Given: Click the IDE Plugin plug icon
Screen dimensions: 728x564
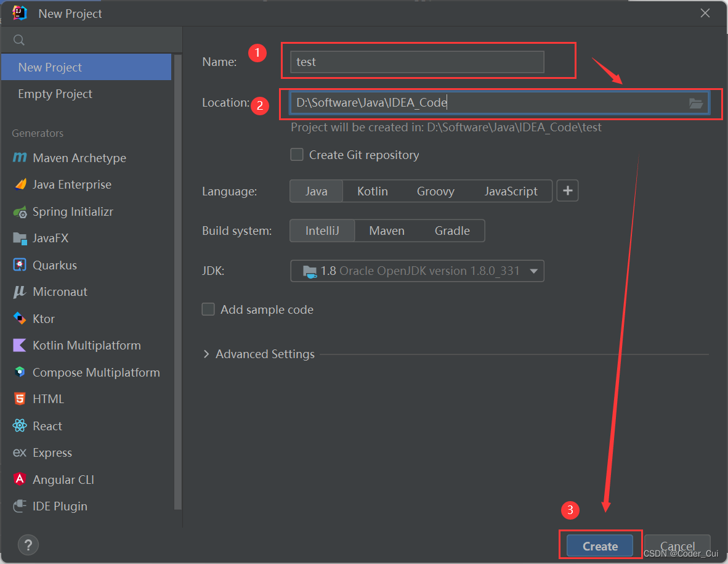Looking at the screenshot, I should [20, 506].
